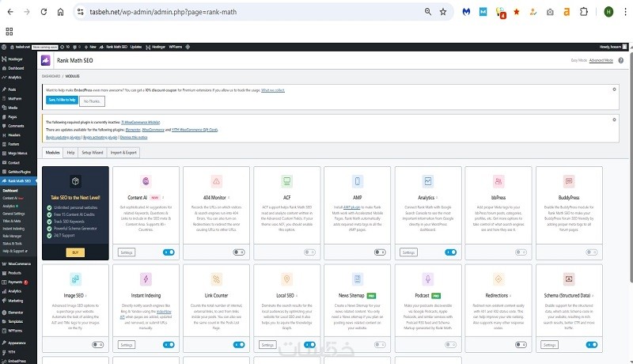Open Hostinger menu in admin bar

click(x=155, y=47)
